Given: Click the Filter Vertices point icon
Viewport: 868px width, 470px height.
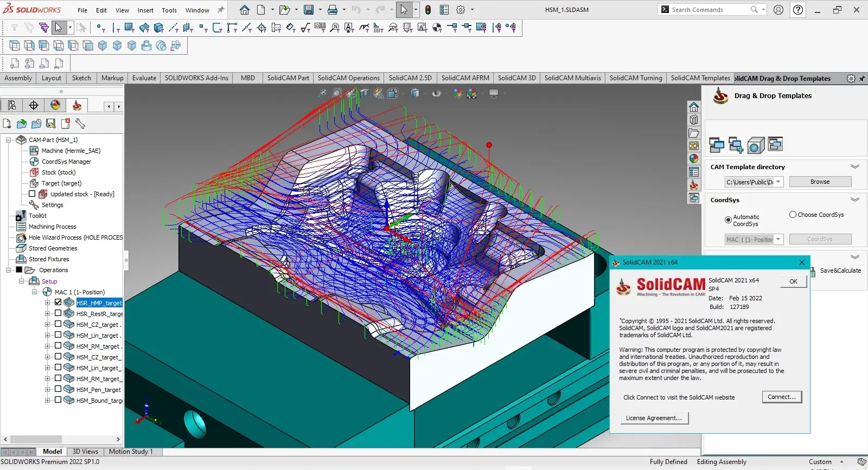Looking at the screenshot, I should [100, 28].
